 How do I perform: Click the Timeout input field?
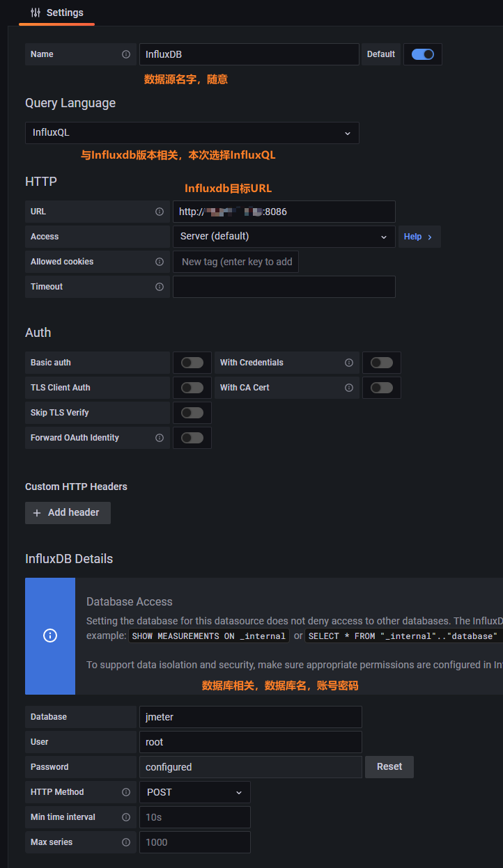[x=284, y=287]
